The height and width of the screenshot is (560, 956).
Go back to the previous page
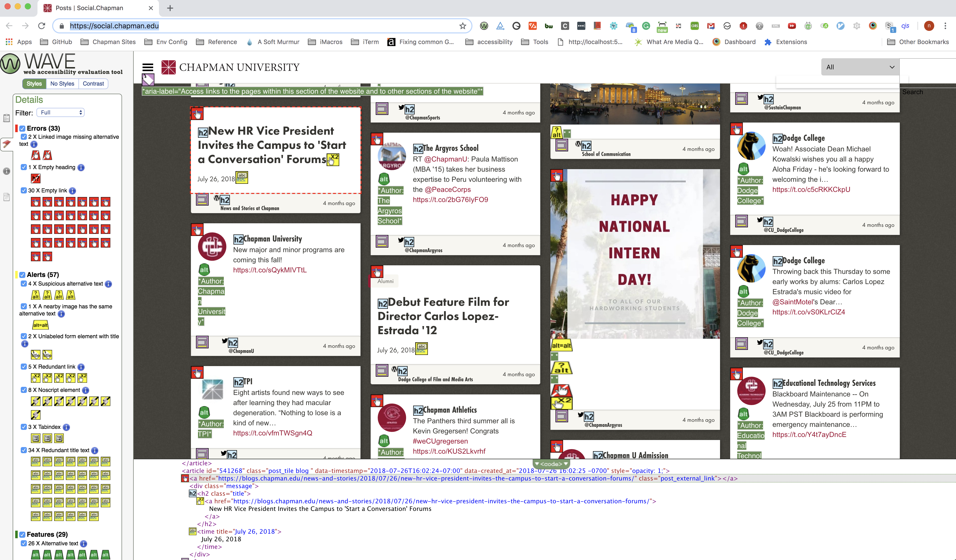point(9,26)
